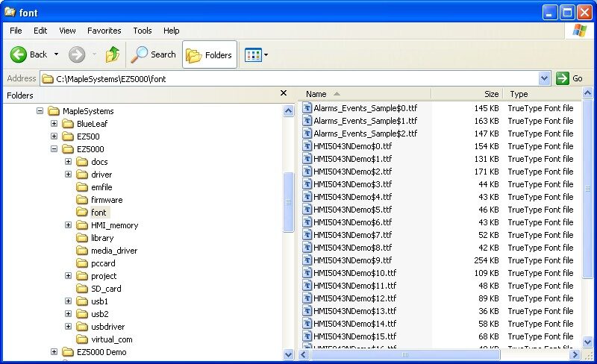Collapse the EZ5000 folder node
The width and height of the screenshot is (597, 364).
click(x=54, y=149)
